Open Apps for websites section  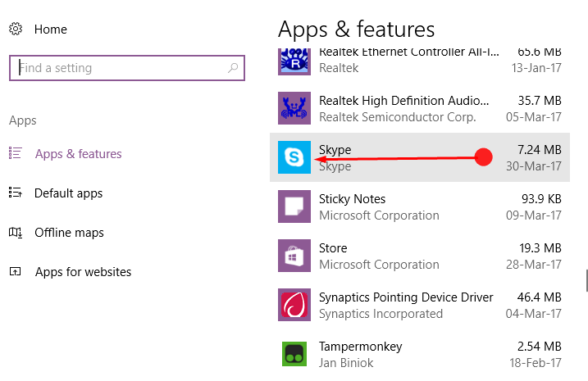point(83,272)
